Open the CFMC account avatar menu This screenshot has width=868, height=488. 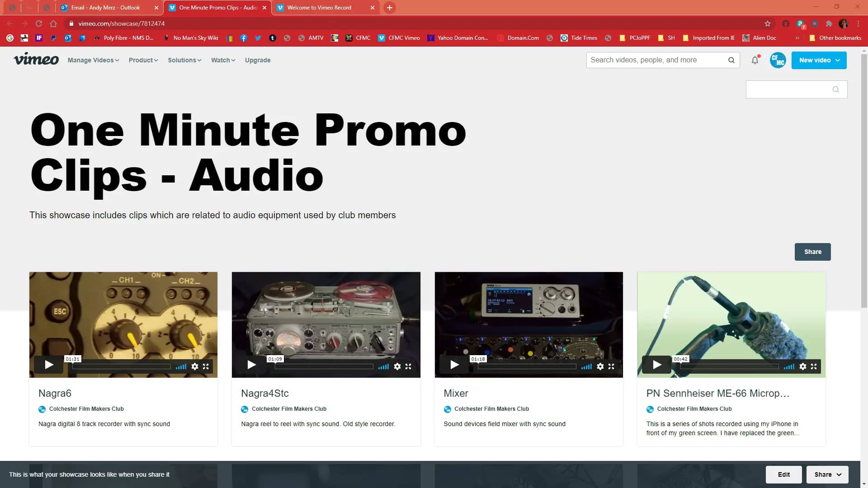(778, 60)
